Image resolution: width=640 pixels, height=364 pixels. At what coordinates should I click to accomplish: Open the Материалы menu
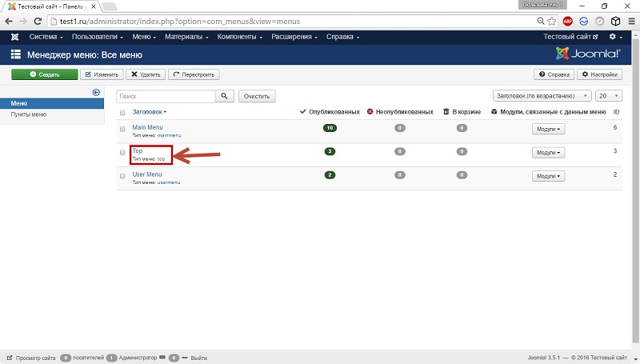click(x=186, y=37)
